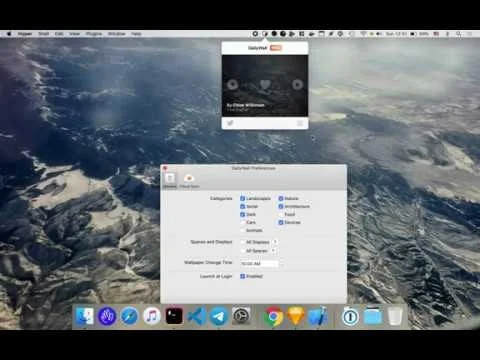Skip to the next wallpaper in DailyWall popup
The image size is (480, 360).
[x=297, y=85]
